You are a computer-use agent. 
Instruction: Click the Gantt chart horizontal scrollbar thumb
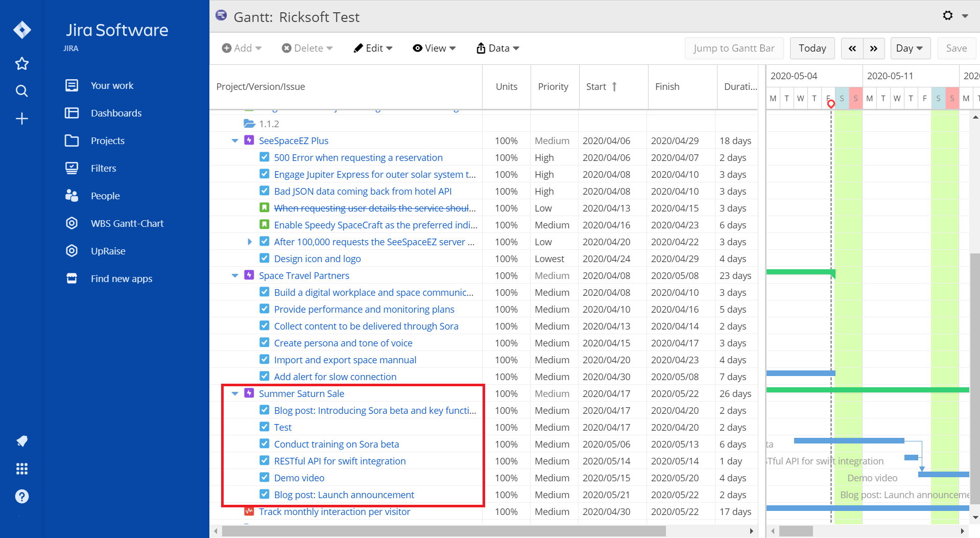click(x=796, y=531)
